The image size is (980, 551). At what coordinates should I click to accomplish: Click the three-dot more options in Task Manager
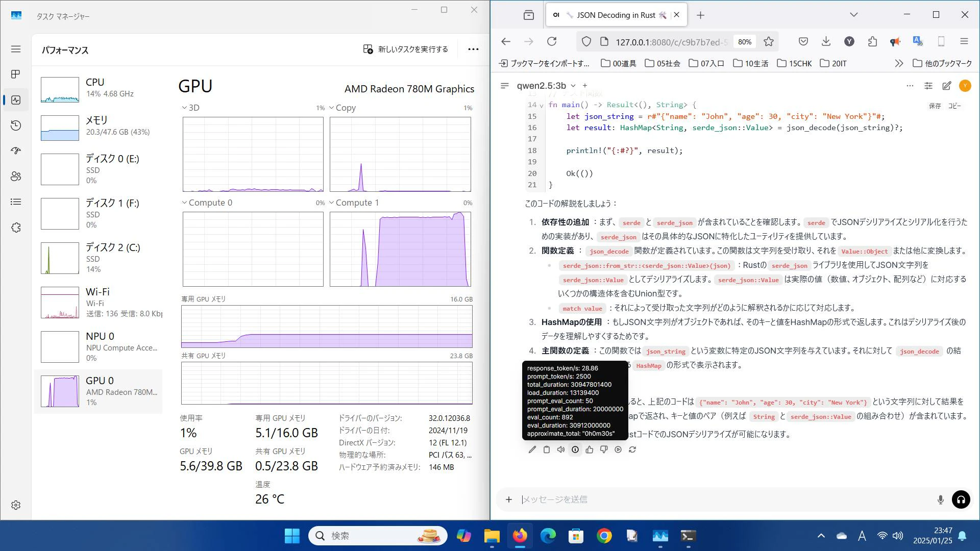point(473,49)
